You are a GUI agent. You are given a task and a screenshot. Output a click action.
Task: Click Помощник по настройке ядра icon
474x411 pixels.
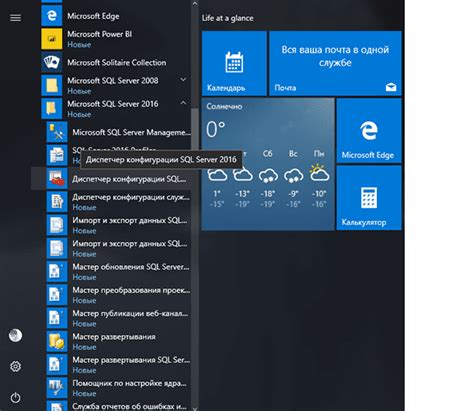pyautogui.click(x=57, y=388)
